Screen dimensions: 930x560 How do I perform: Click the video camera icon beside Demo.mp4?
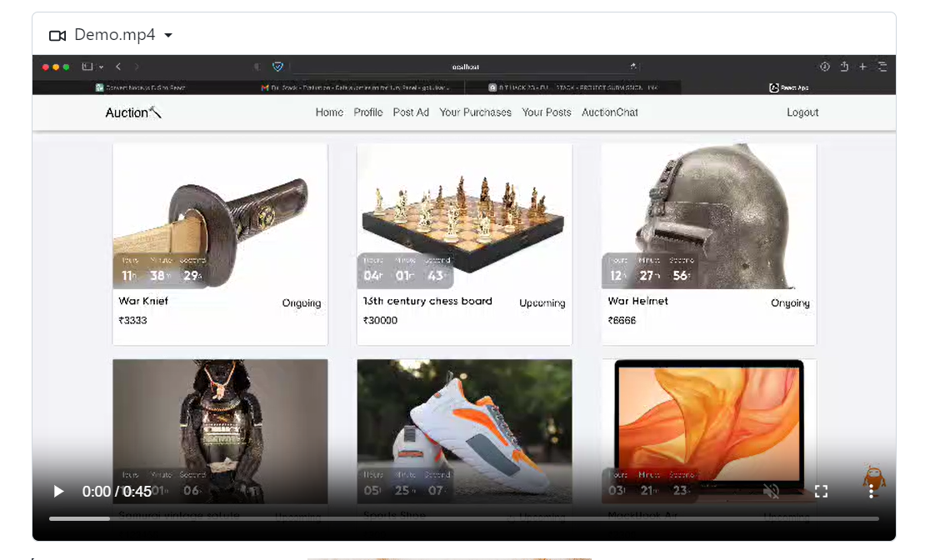pos(57,36)
